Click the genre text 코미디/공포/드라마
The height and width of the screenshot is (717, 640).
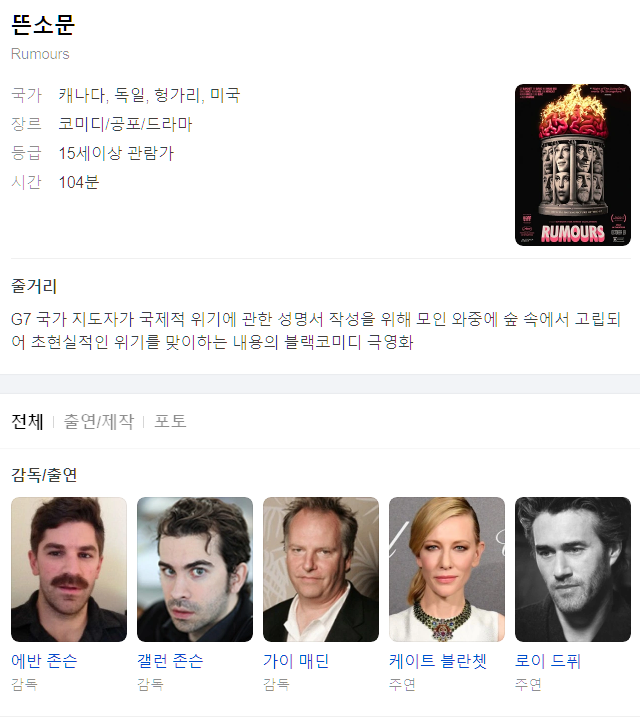[125, 124]
